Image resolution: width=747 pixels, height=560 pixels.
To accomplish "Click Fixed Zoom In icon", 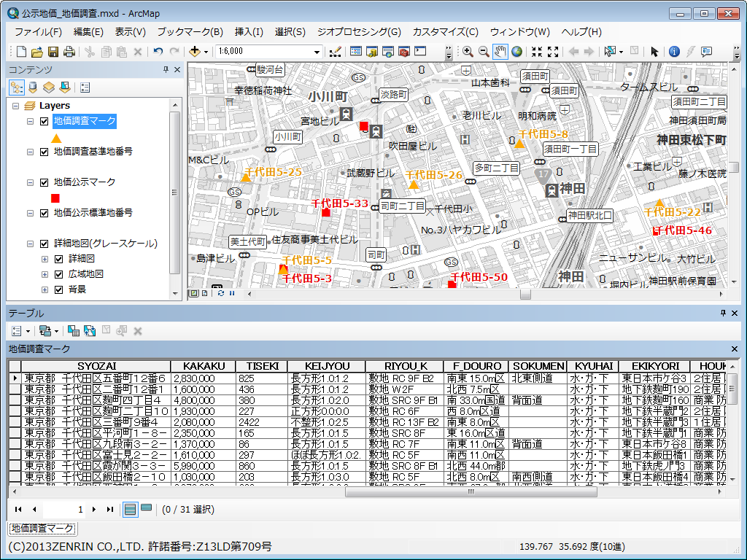I will coord(537,52).
